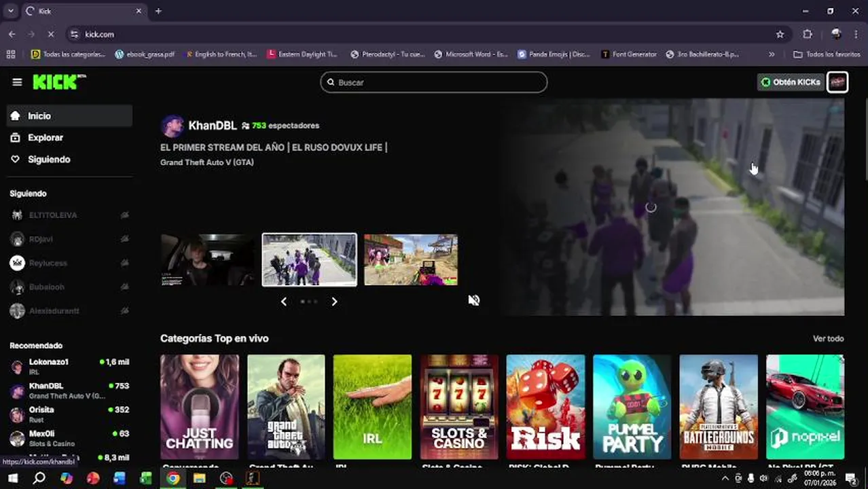Unmute the featured stream preview
868x489 pixels.
pyautogui.click(x=474, y=300)
